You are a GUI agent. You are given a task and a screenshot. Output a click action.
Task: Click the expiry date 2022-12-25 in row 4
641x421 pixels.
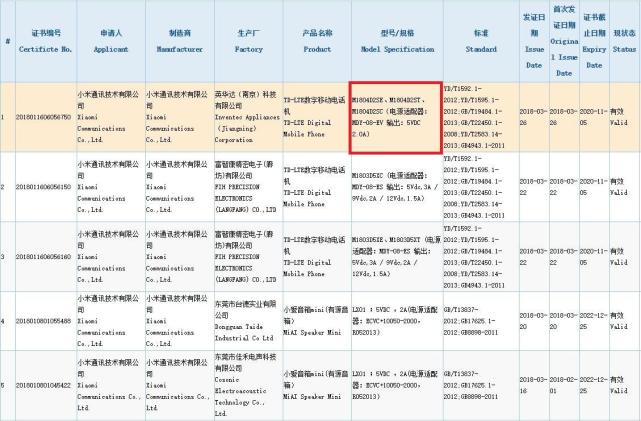[594, 321]
